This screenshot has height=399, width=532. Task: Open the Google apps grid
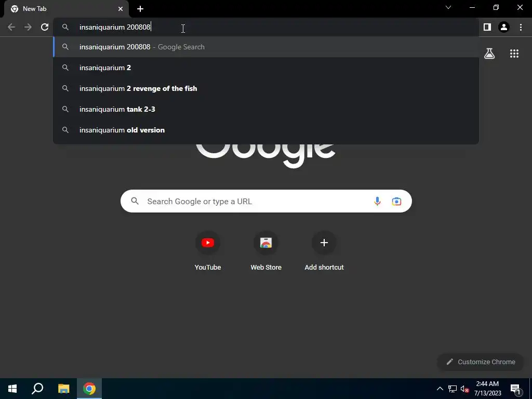(514, 54)
